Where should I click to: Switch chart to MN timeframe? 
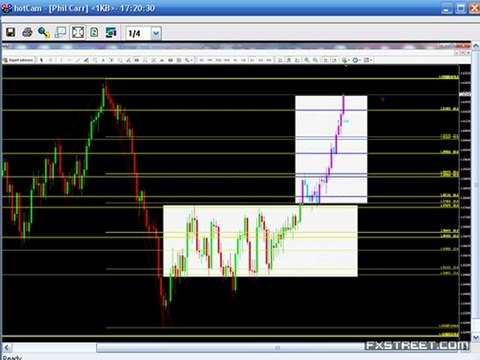click(269, 60)
